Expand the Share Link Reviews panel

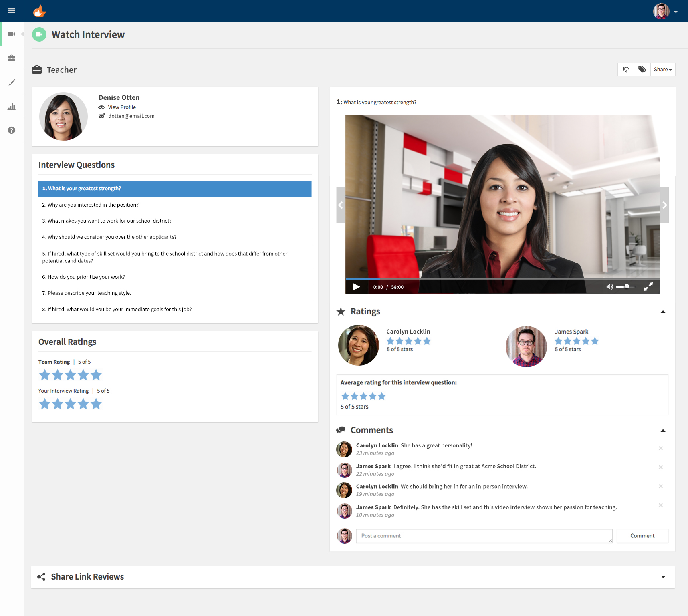pyautogui.click(x=663, y=577)
